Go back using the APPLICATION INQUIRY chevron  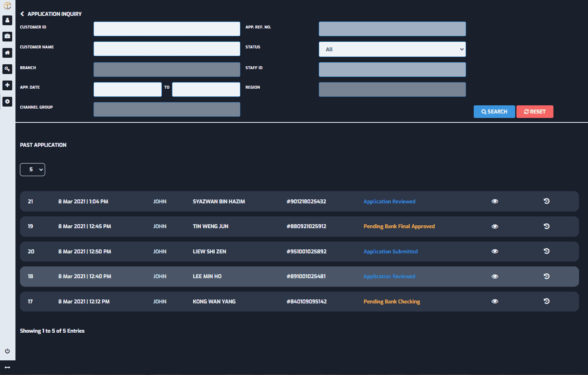click(22, 13)
